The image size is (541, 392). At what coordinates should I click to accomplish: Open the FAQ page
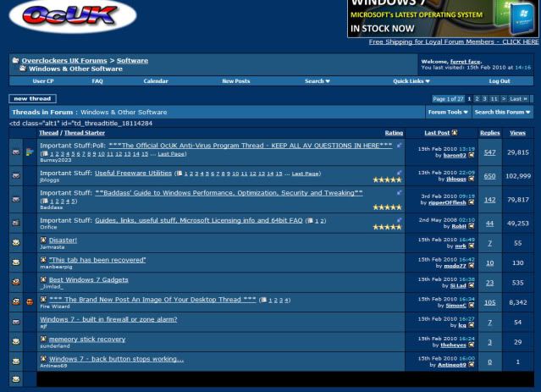tap(97, 81)
